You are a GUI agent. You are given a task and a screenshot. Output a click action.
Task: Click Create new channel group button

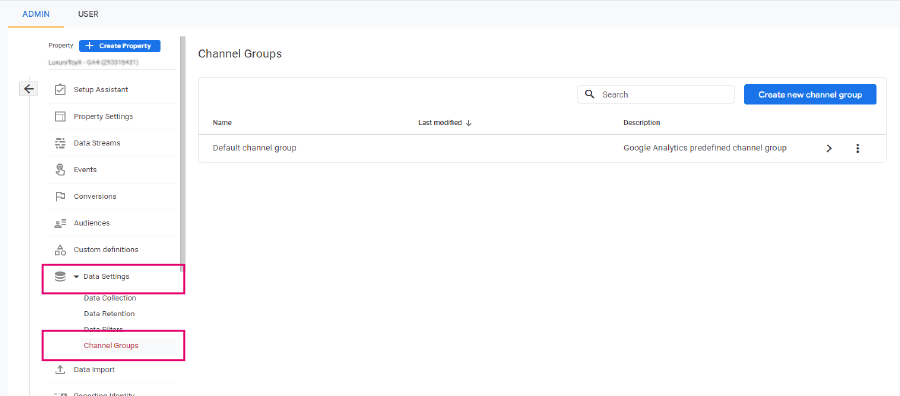(810, 95)
